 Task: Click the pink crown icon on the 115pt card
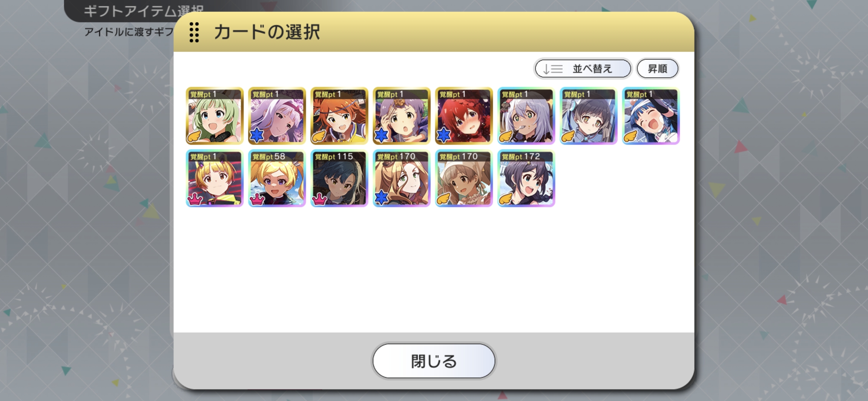tap(319, 199)
